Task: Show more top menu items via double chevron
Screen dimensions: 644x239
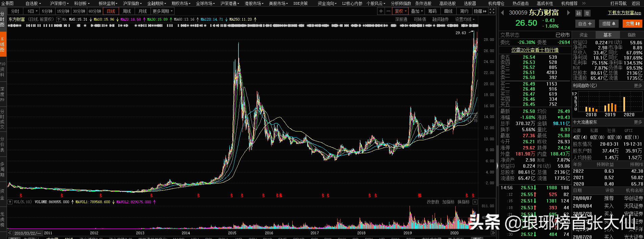Action: (584, 3)
